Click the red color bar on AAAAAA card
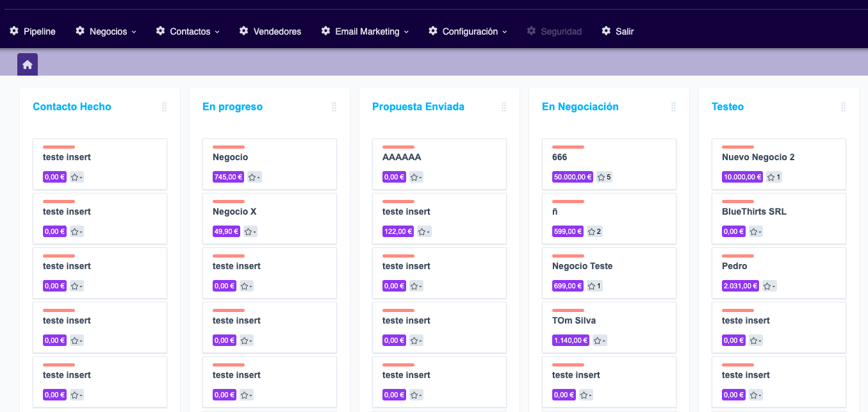This screenshot has height=412, width=868. (x=398, y=147)
